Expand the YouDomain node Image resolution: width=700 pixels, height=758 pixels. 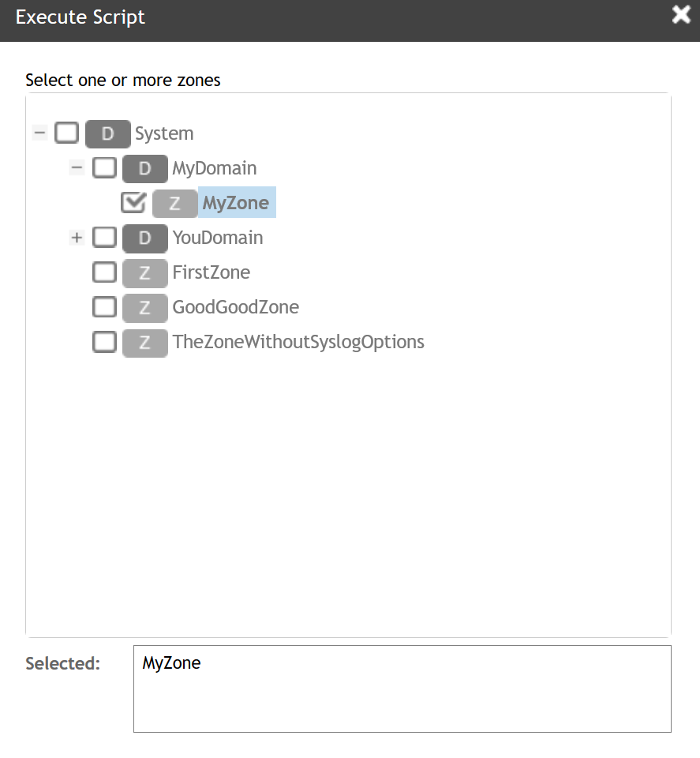pyautogui.click(x=77, y=237)
